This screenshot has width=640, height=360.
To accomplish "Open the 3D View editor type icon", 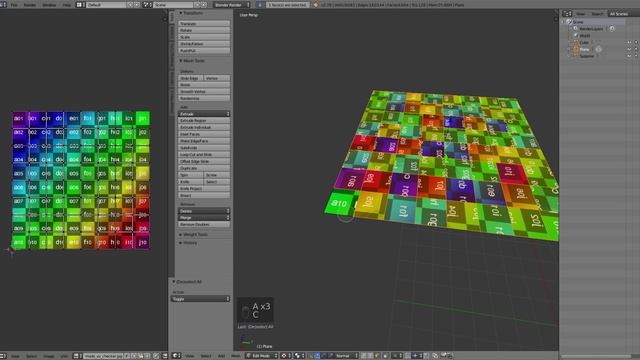I will 176,356.
